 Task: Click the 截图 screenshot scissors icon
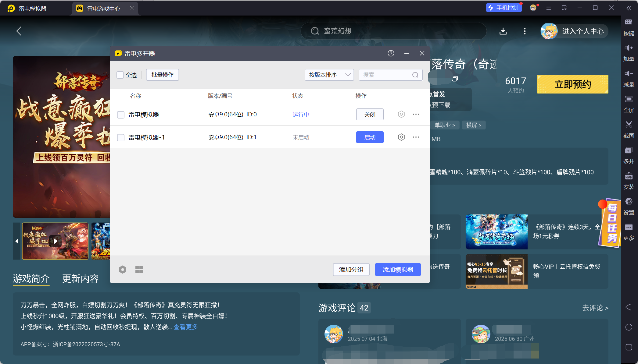(x=629, y=125)
